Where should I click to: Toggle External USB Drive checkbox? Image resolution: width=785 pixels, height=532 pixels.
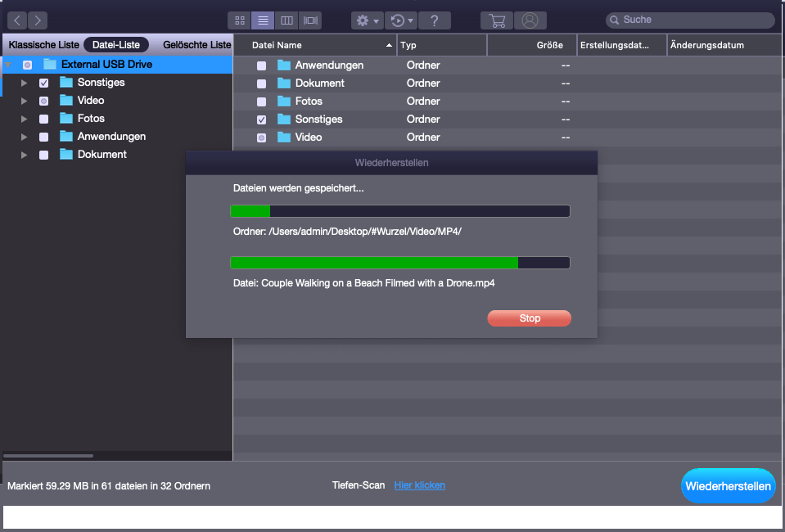point(28,65)
